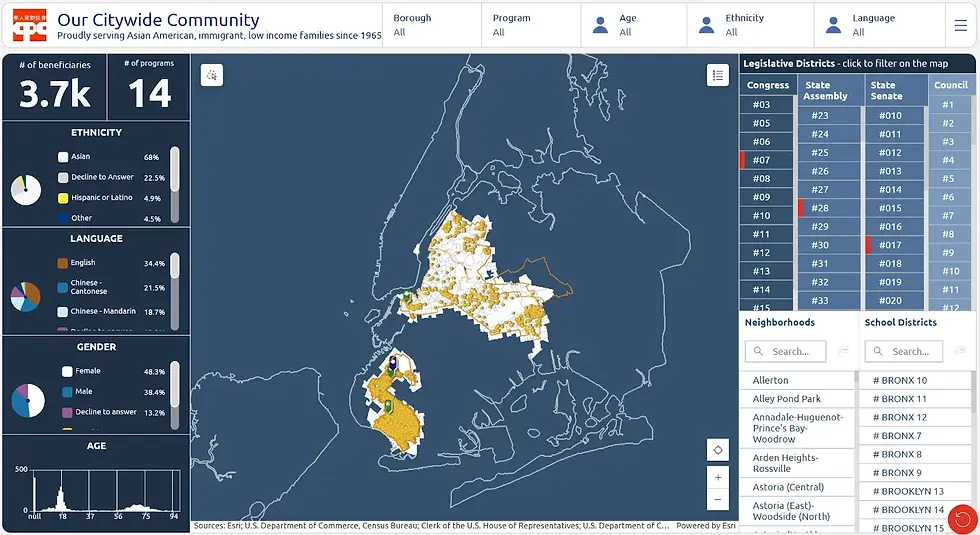980x535 pixels.
Task: Clear School Districts selection eraser icon
Action: pos(961,351)
